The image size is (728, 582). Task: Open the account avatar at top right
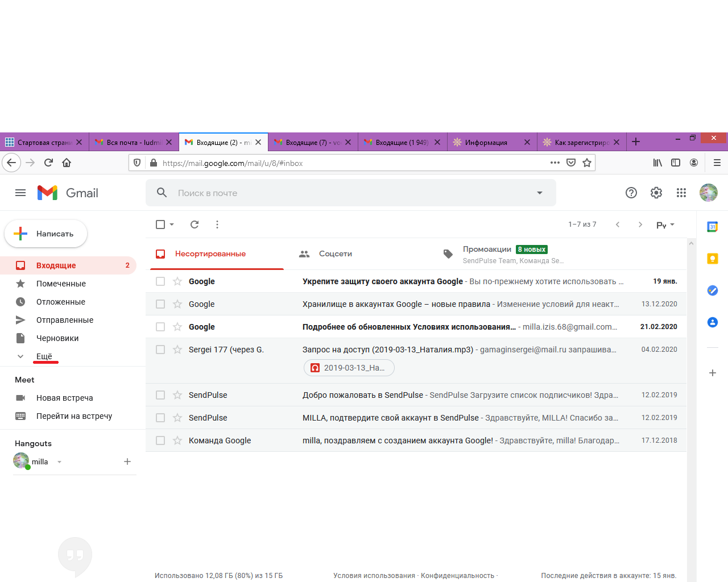click(x=709, y=193)
